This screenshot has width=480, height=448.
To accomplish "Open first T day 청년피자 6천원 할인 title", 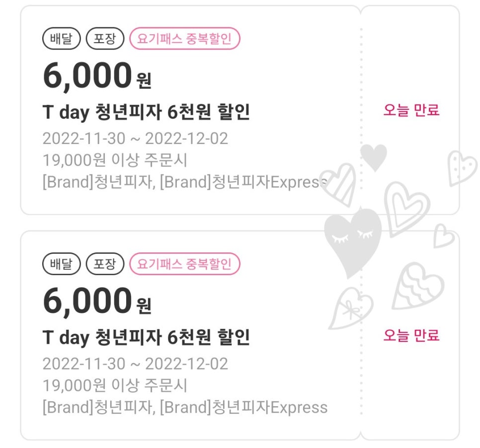I will pos(146,112).
